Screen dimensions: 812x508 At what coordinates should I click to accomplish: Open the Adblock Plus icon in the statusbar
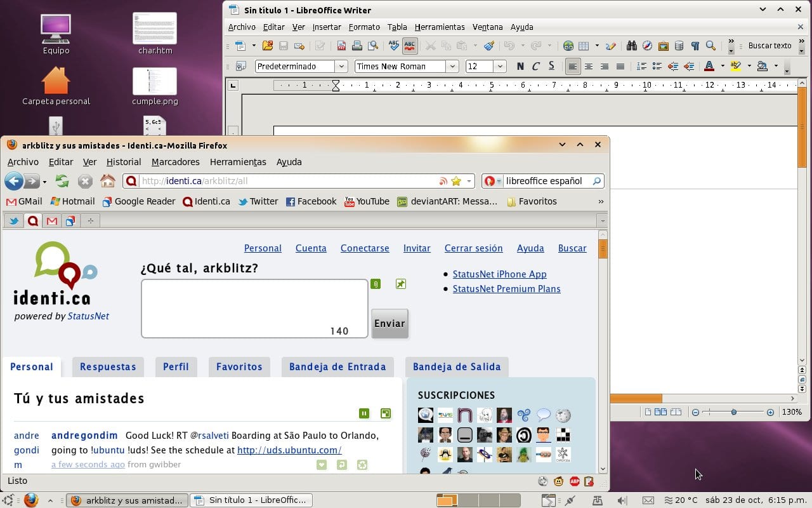(574, 481)
